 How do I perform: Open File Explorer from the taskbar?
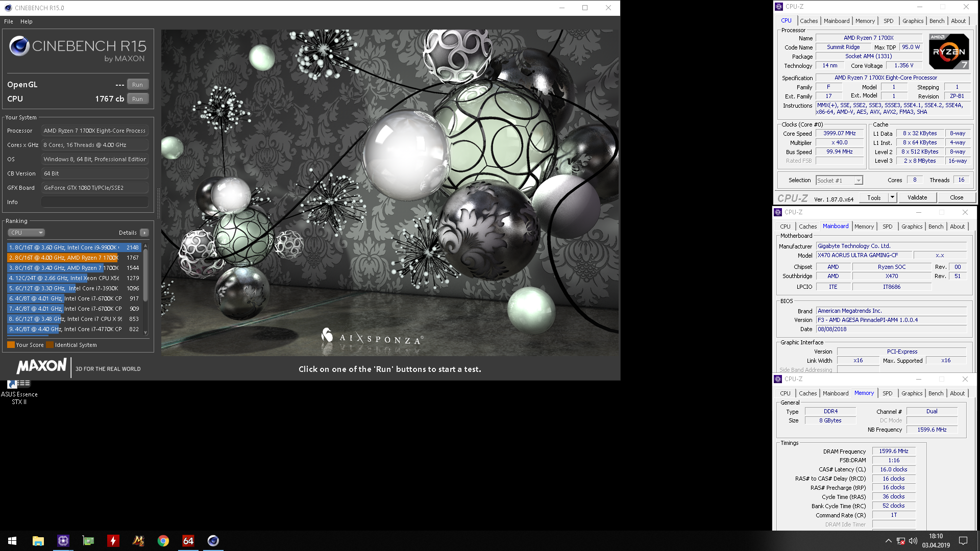pos(38,541)
